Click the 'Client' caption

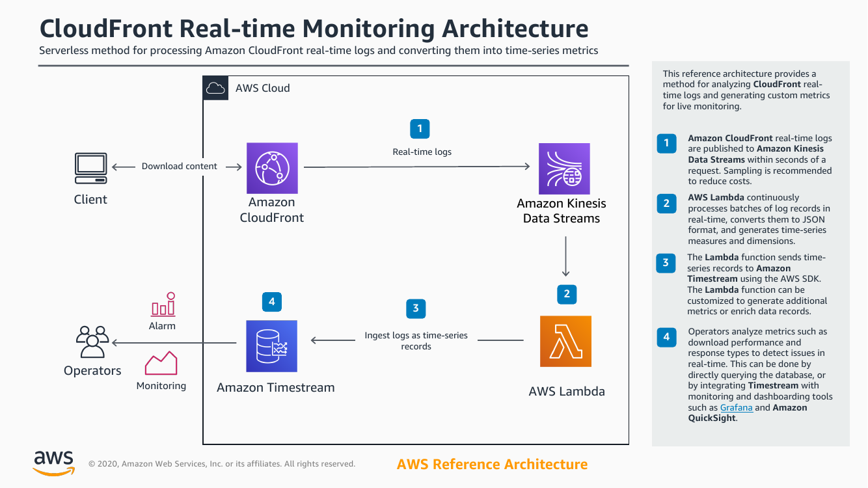pyautogui.click(x=90, y=199)
